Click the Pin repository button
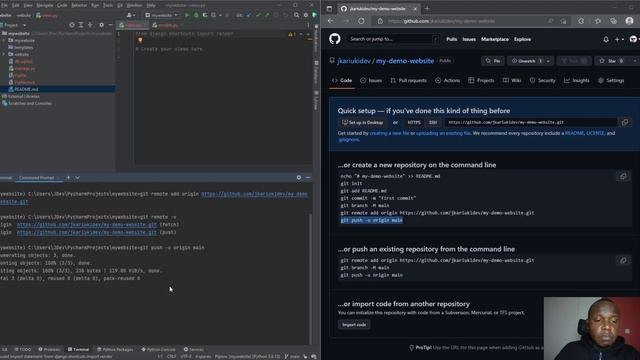 click(x=493, y=61)
